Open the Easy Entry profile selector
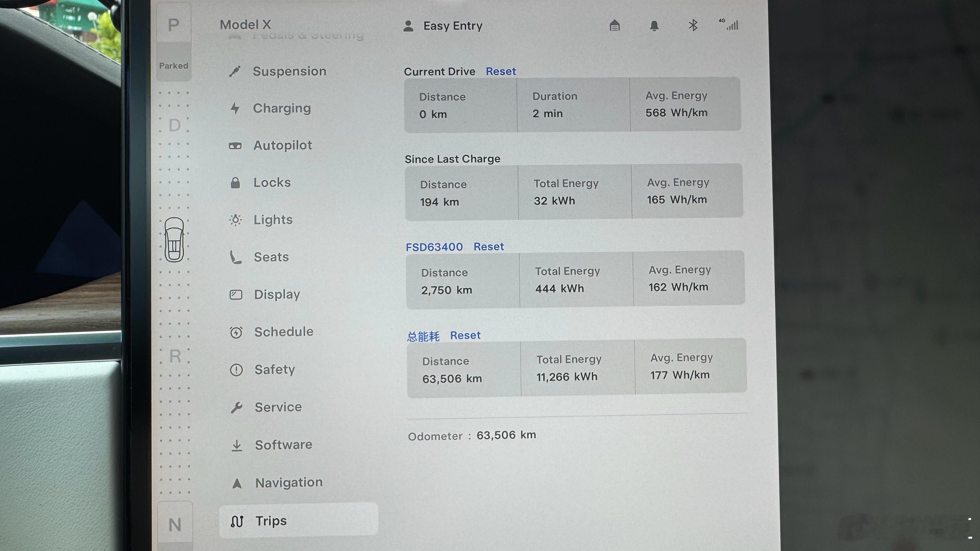This screenshot has height=551, width=980. tap(442, 26)
